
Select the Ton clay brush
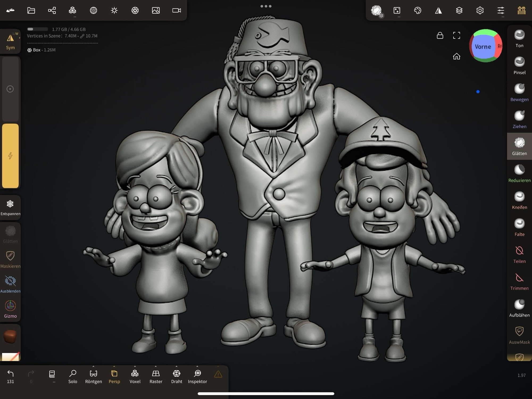pos(519,39)
